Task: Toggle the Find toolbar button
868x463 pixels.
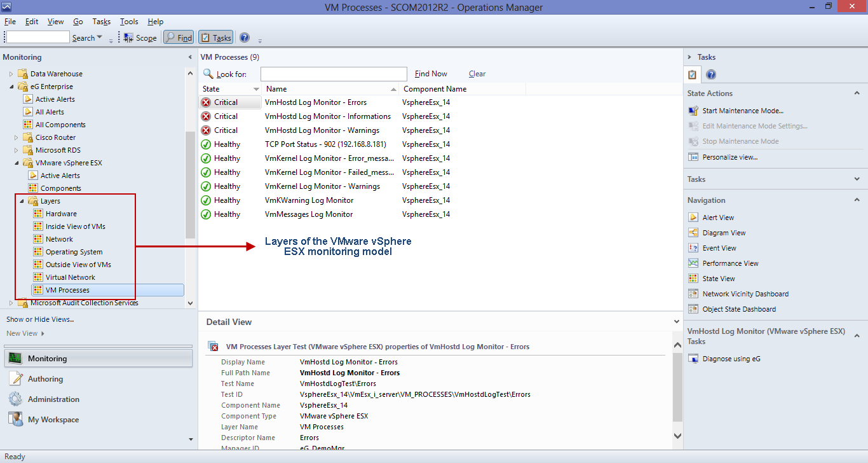Action: coord(179,38)
